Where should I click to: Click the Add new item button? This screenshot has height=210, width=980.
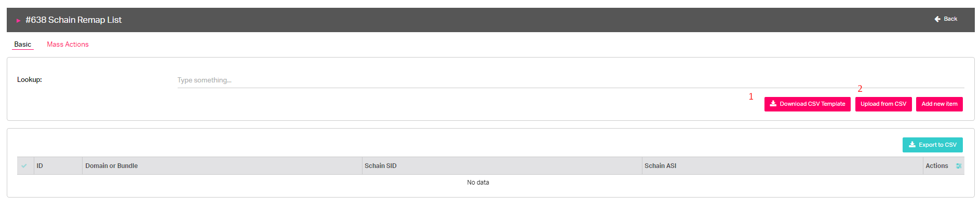(x=939, y=104)
